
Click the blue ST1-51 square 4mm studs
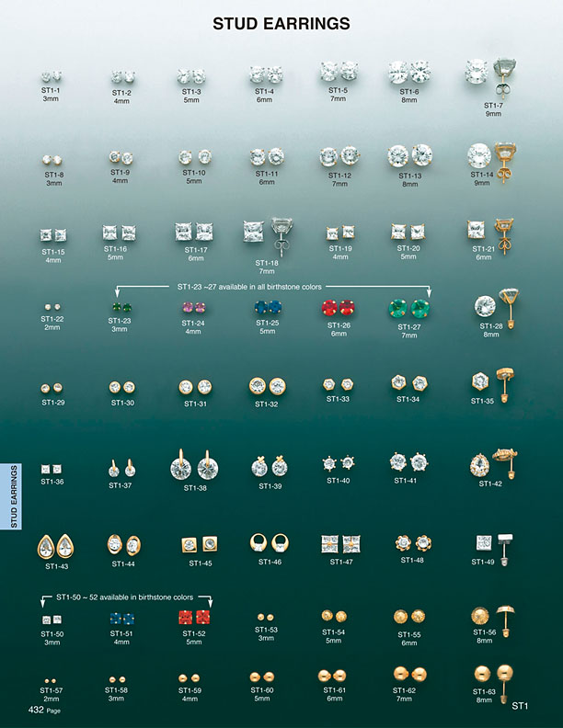[x=121, y=619]
